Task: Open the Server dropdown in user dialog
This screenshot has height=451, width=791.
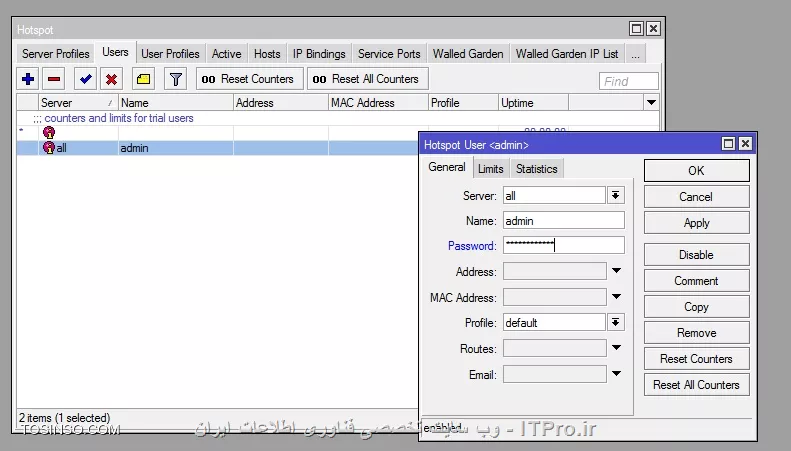Action: 615,195
